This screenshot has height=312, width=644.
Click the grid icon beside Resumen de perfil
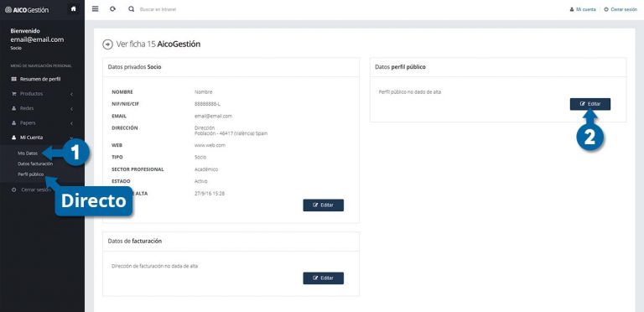[14, 79]
